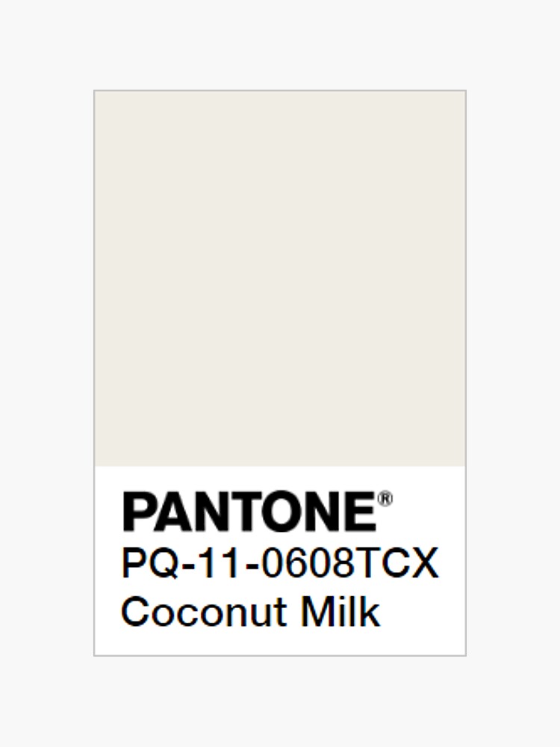Click the letter "P" in PANTONE logo
The width and height of the screenshot is (560, 747).
(x=138, y=512)
